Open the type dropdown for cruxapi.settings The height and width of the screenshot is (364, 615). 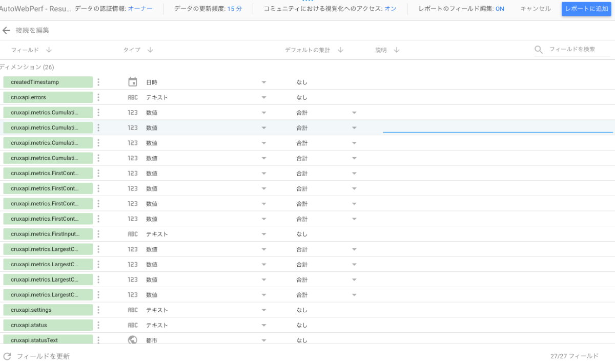[x=264, y=310]
